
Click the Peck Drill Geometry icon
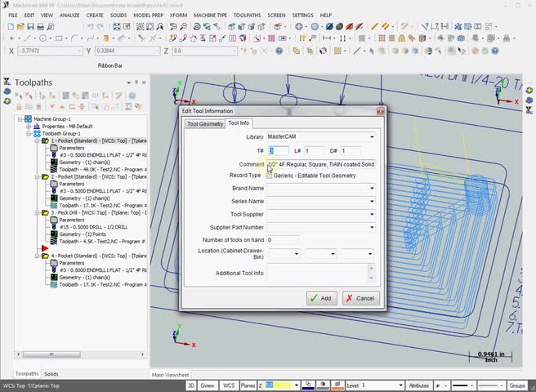click(54, 234)
